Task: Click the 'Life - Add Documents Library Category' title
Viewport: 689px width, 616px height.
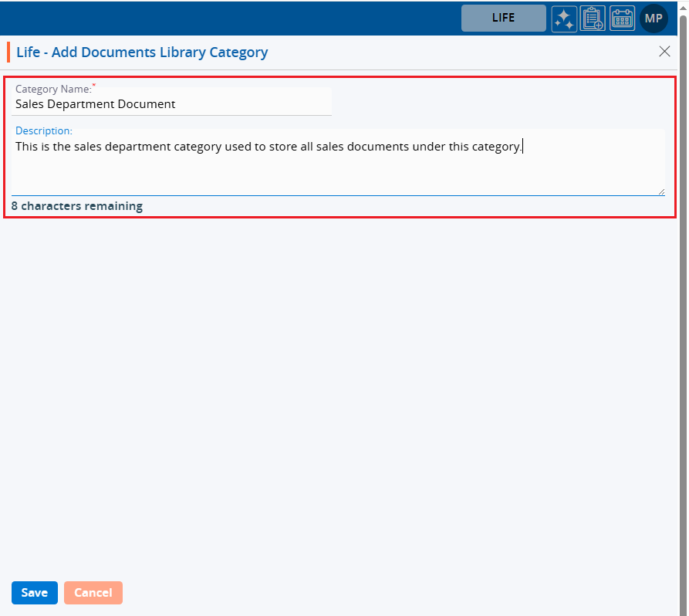Action: coord(142,52)
